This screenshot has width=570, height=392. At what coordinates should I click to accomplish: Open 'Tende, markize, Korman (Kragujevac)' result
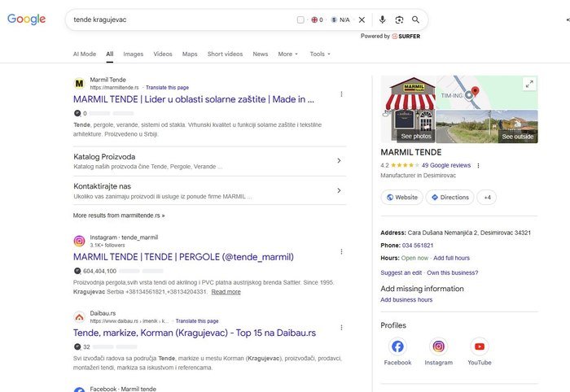(195, 333)
